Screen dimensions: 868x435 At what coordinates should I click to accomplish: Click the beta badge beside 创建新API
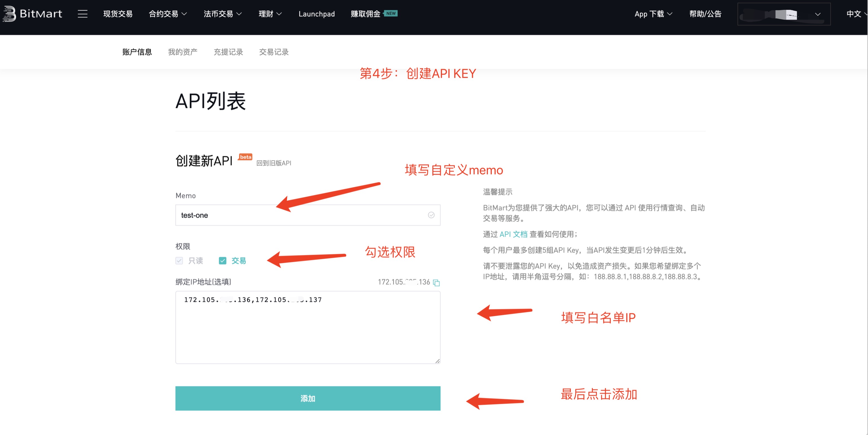pyautogui.click(x=245, y=157)
